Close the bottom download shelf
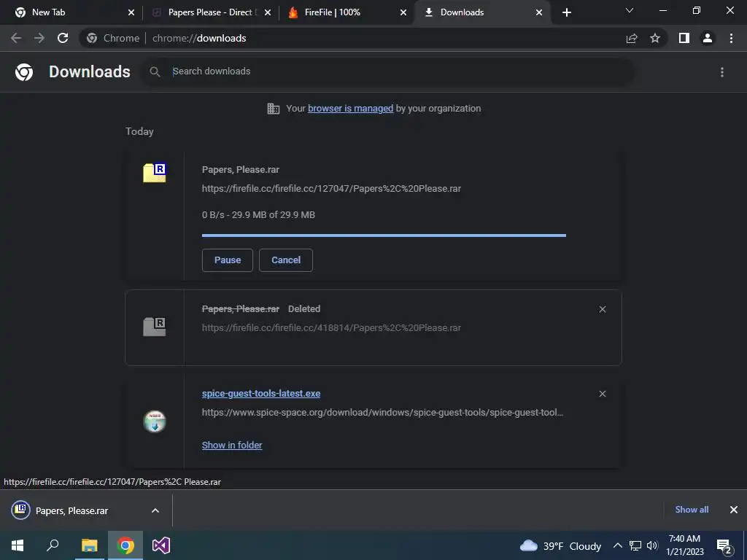The height and width of the screenshot is (560, 747). click(x=734, y=510)
